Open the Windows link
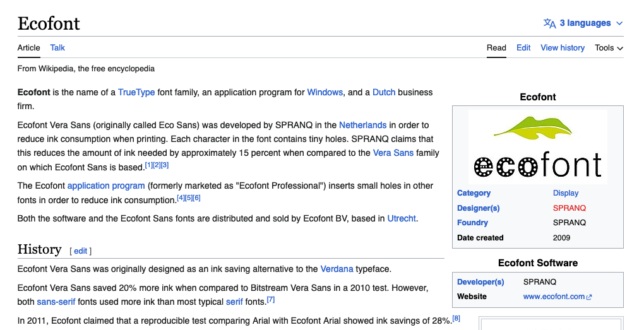 (325, 92)
